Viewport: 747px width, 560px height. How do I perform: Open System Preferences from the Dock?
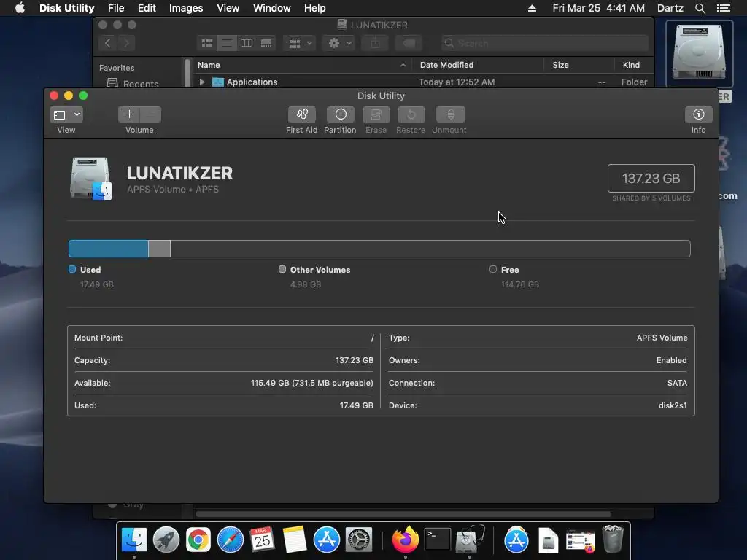pyautogui.click(x=359, y=540)
